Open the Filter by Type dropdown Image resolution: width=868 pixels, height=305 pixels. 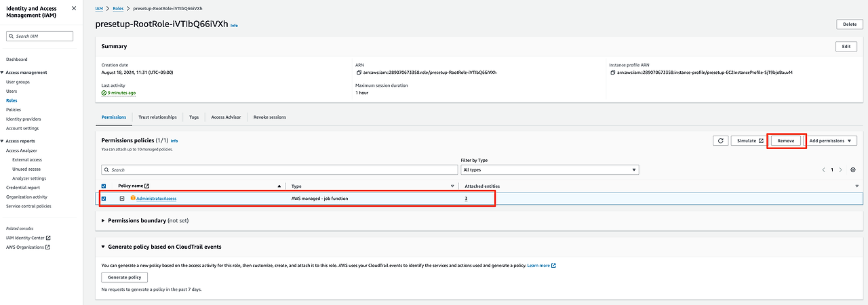click(x=549, y=169)
